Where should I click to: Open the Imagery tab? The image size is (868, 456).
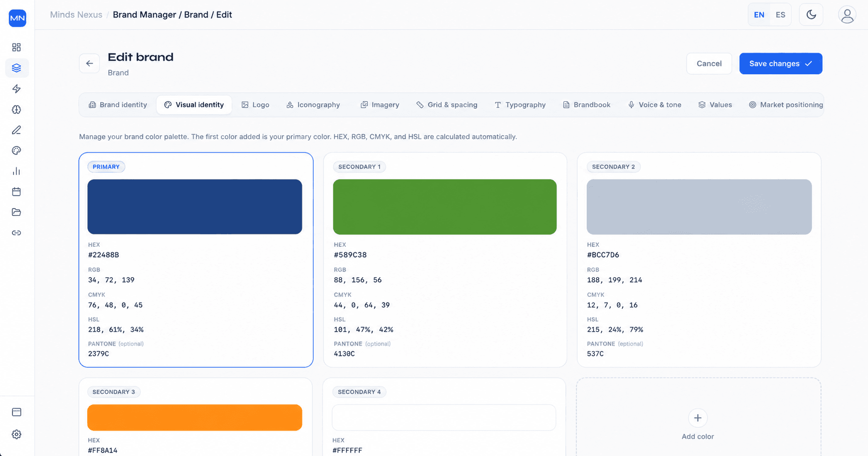coord(380,105)
